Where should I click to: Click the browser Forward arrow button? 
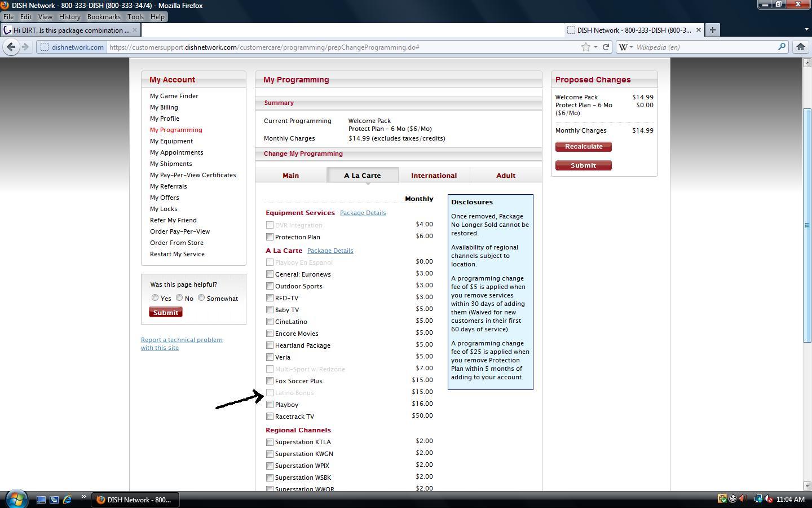[25, 47]
